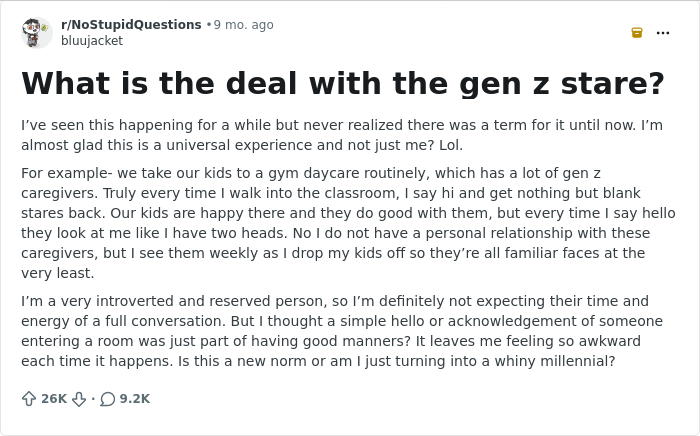
Task: Visit the bluujacket user profile
Action: (x=92, y=41)
